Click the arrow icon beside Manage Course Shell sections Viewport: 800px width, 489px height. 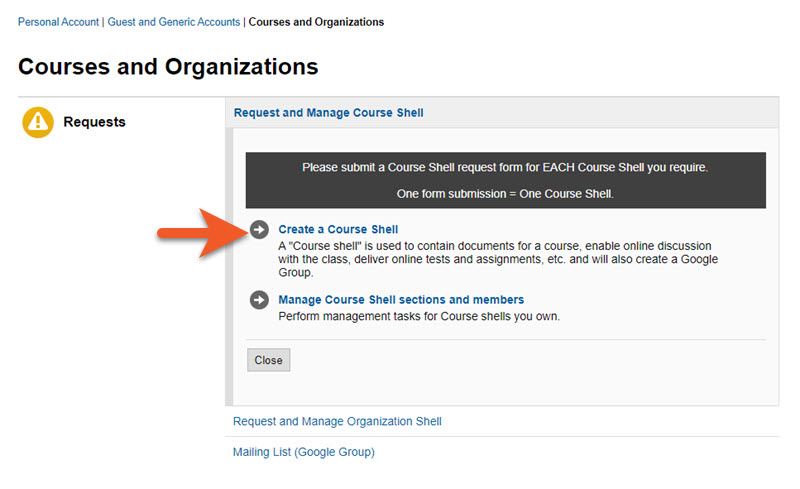point(259,300)
